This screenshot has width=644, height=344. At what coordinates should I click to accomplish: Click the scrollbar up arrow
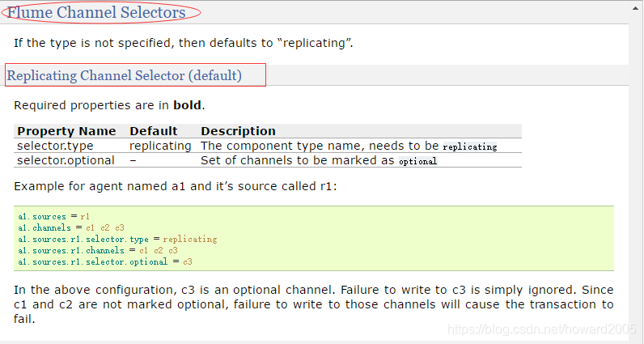(x=636, y=8)
